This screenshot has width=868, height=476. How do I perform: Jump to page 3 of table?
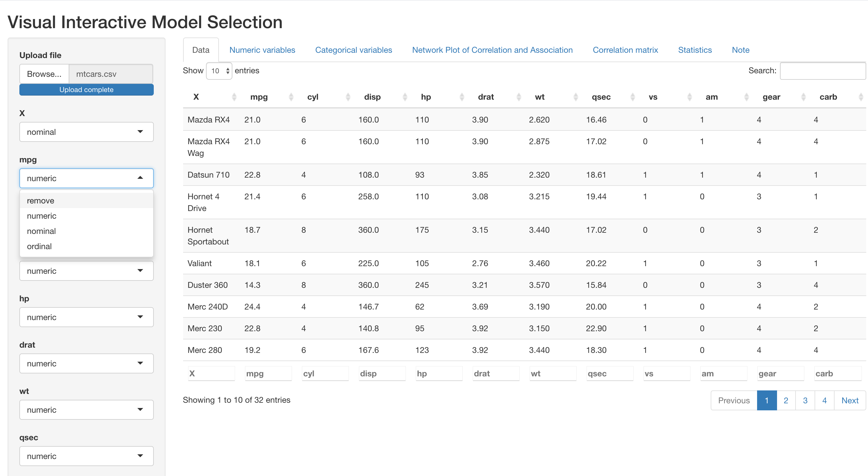tap(805, 400)
